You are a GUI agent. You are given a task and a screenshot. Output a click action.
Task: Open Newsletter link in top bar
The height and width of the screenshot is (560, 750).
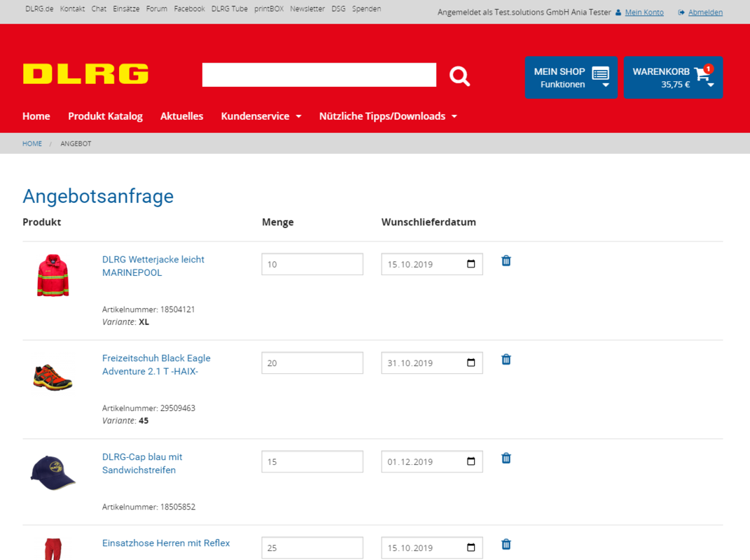307,8
